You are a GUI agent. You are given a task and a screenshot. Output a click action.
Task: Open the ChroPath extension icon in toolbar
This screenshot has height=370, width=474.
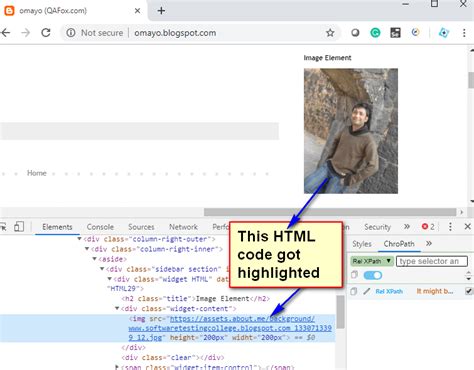point(415,32)
